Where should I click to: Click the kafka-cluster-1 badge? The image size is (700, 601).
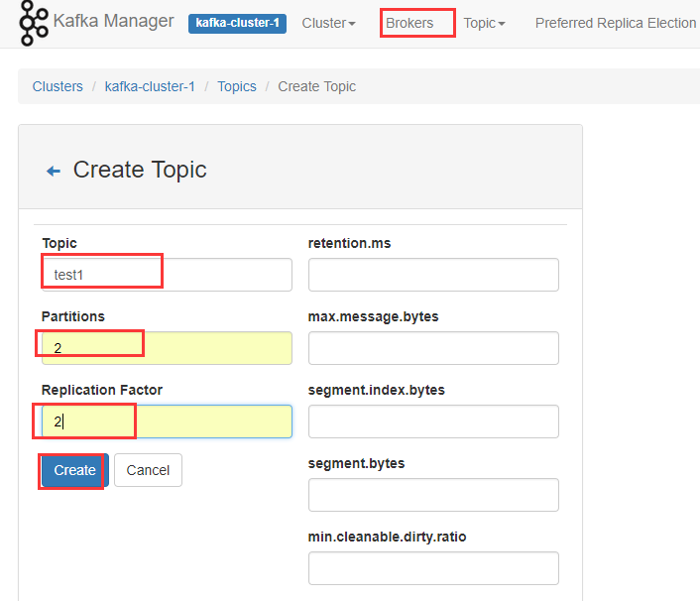(x=237, y=23)
